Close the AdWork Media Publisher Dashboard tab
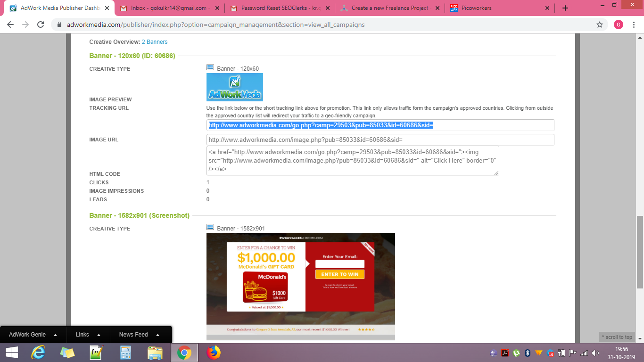The height and width of the screenshot is (362, 644). tap(107, 8)
